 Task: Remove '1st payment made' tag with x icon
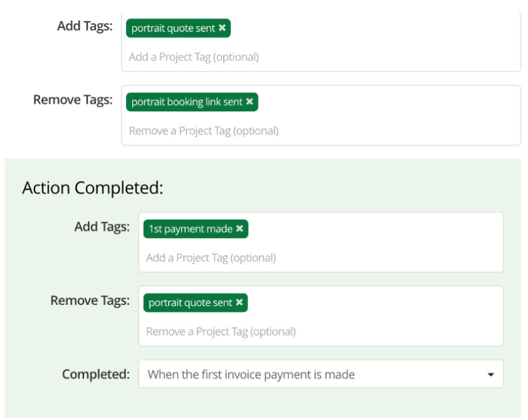point(239,228)
